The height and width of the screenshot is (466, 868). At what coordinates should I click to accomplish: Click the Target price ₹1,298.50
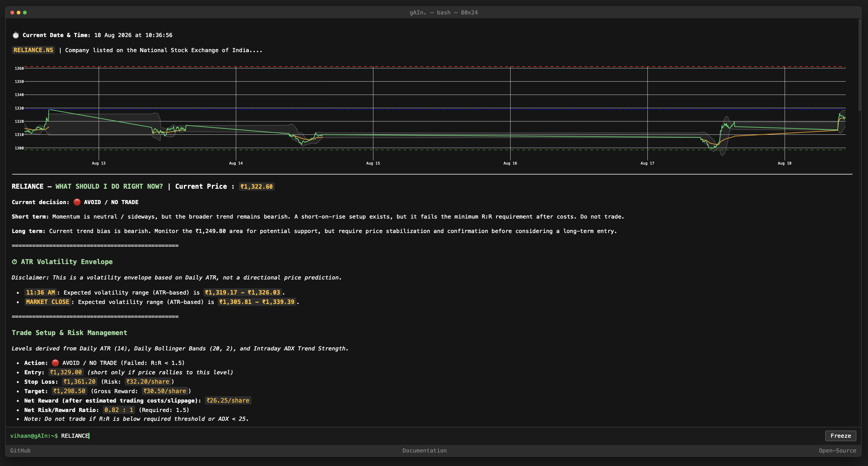pos(69,391)
